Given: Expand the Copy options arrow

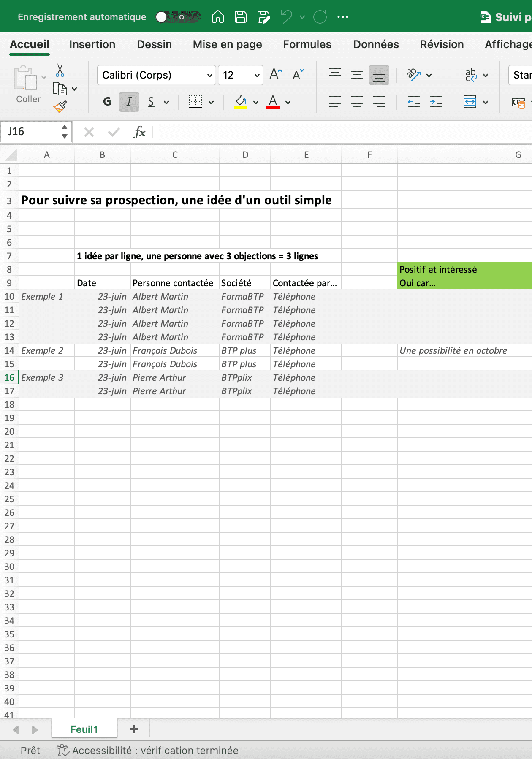Looking at the screenshot, I should point(74,89).
